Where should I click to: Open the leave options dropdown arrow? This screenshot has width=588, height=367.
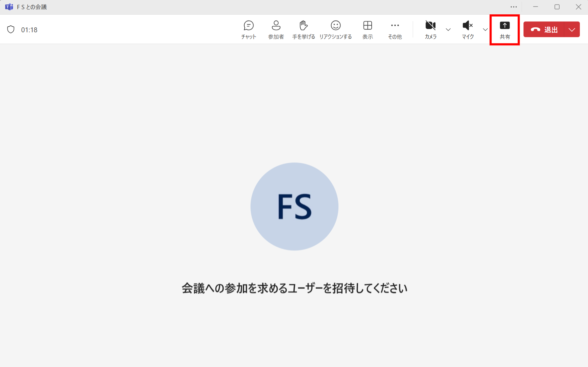pos(572,29)
